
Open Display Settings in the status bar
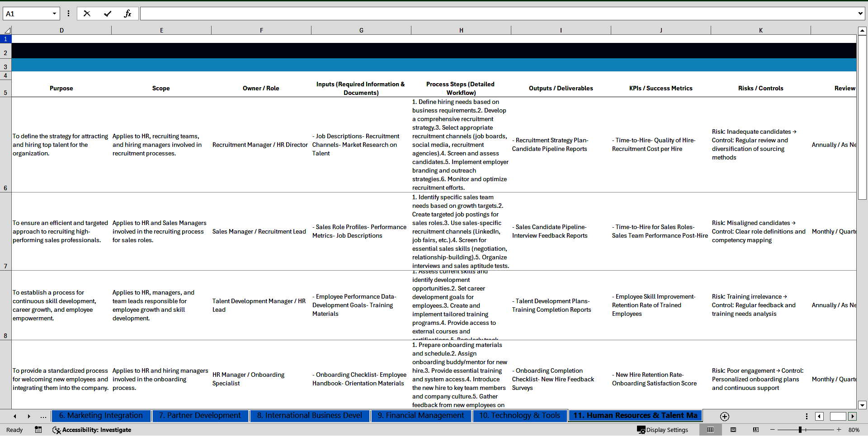(x=663, y=430)
